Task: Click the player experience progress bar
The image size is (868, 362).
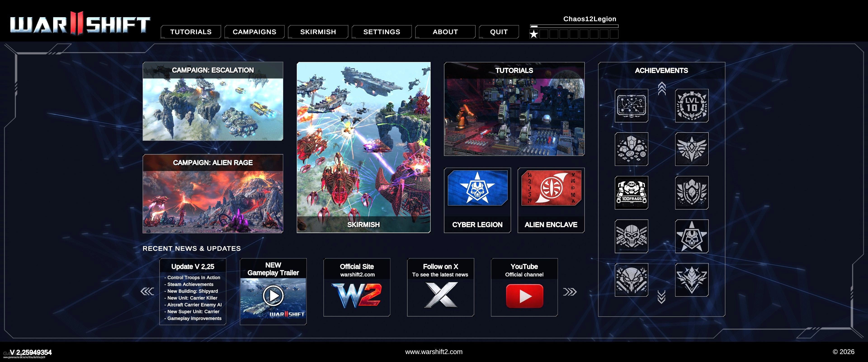Action: pos(574,26)
